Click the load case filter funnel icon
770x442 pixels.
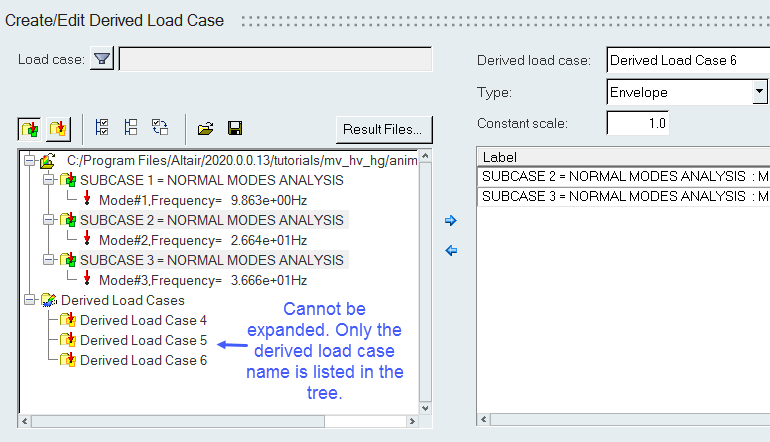(x=102, y=59)
